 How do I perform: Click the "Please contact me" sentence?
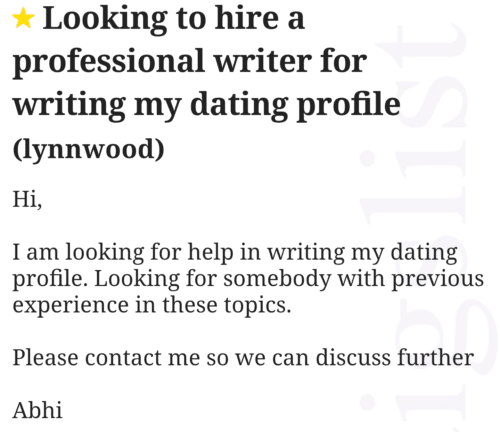coord(243,357)
